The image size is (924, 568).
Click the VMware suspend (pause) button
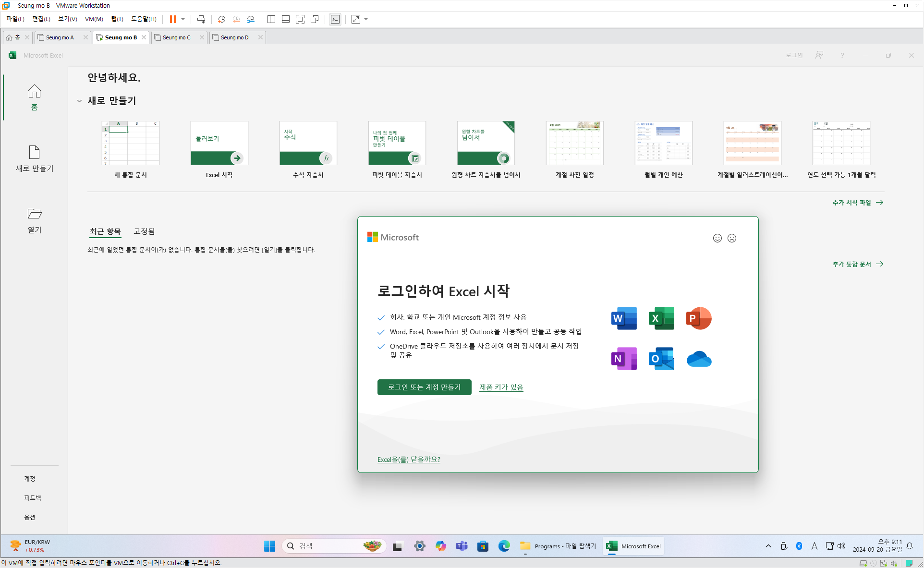[172, 19]
